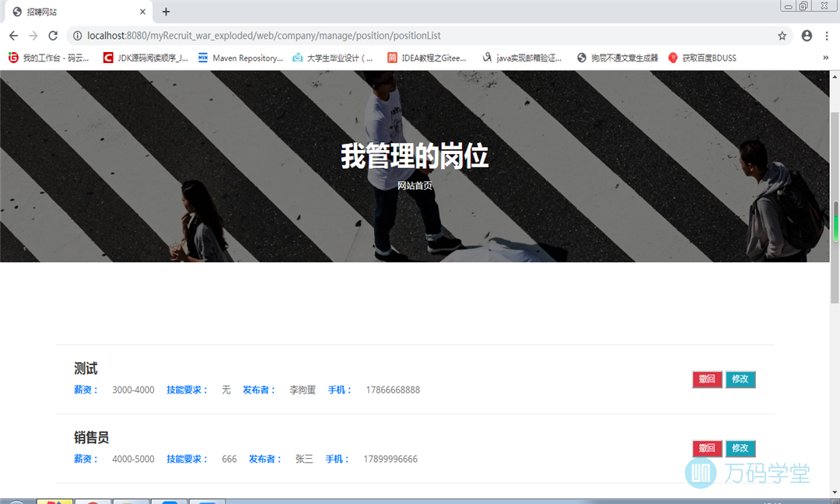Open Chrome's three-dot menu
840x504 pixels.
[x=827, y=36]
